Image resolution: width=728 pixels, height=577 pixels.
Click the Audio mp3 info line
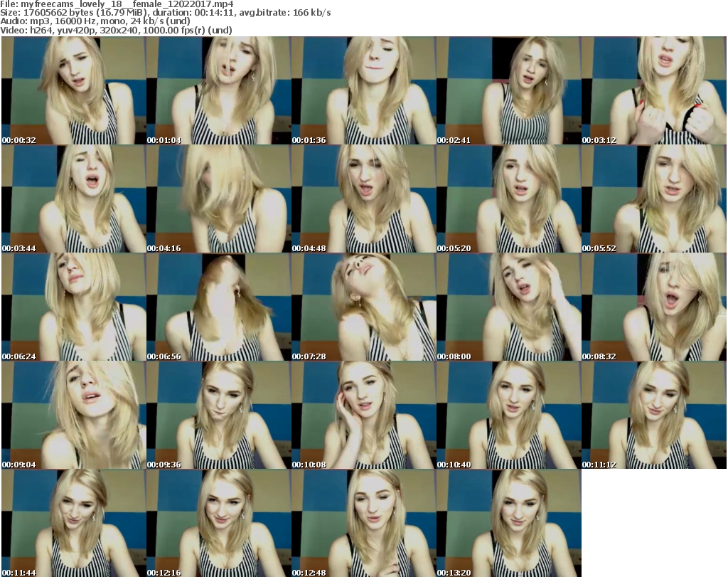tap(95, 21)
